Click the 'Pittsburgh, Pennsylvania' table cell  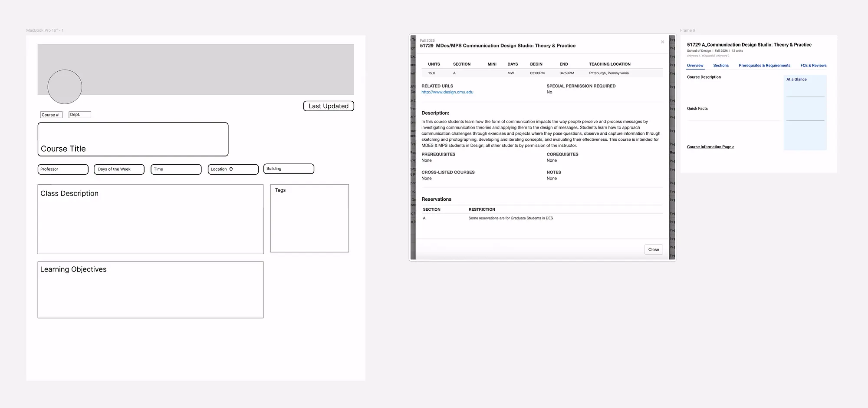point(608,73)
